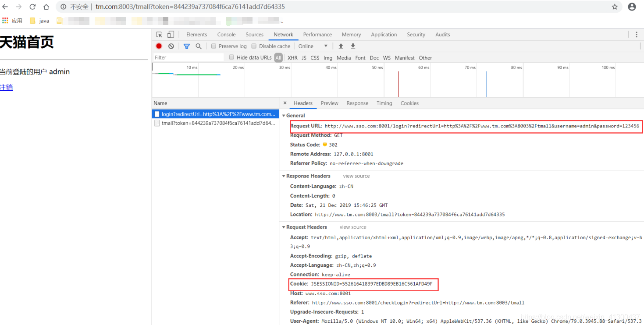Select the tmall?token request row
644x325 pixels.
215,123
